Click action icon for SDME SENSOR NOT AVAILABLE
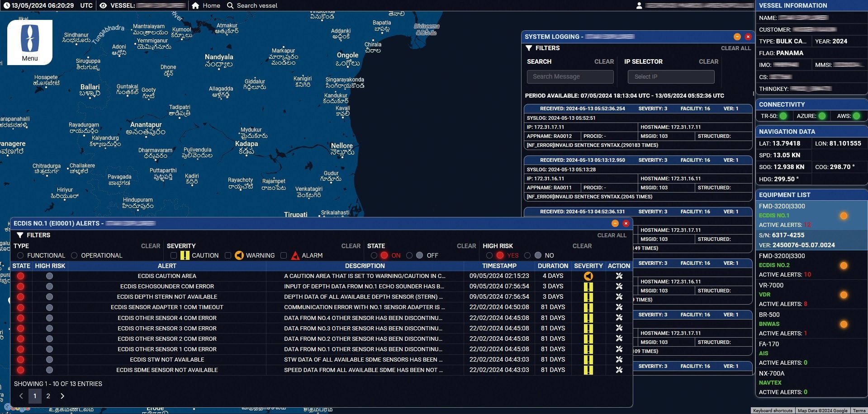Image resolution: width=868 pixels, height=414 pixels. point(619,370)
